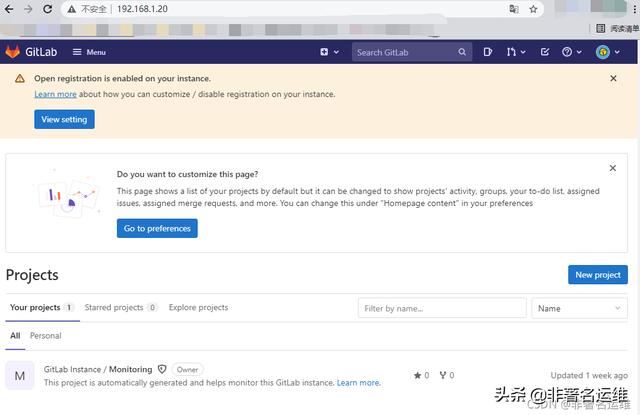The image size is (640, 415).
Task: Open the Monitoring project M avatar
Action: 20,375
